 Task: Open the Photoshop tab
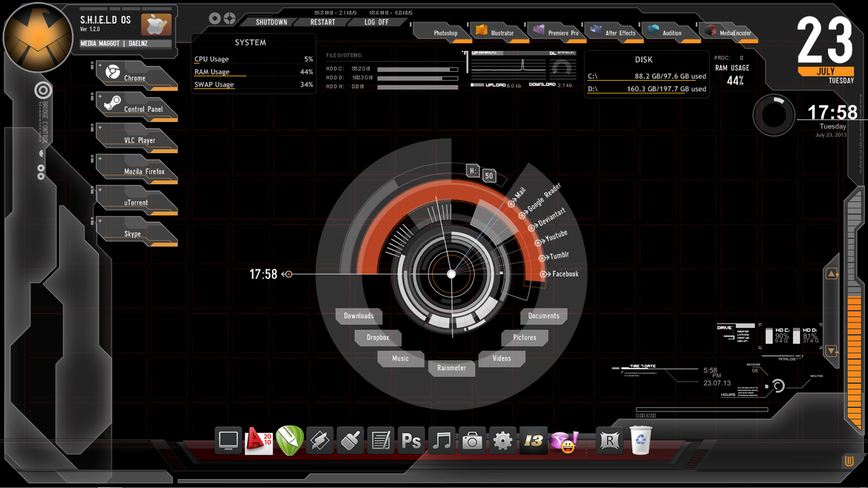click(x=443, y=31)
